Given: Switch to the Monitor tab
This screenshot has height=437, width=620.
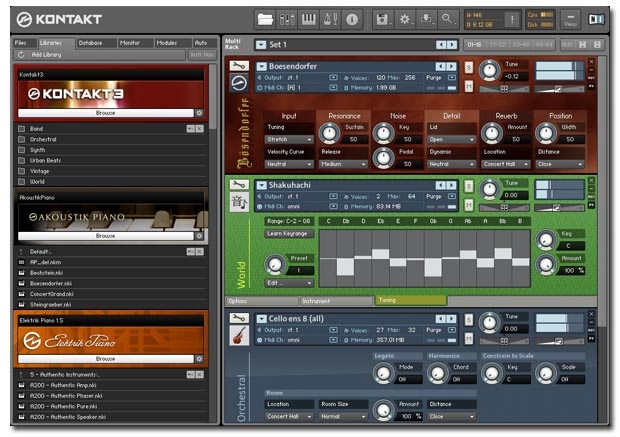Looking at the screenshot, I should tap(135, 43).
